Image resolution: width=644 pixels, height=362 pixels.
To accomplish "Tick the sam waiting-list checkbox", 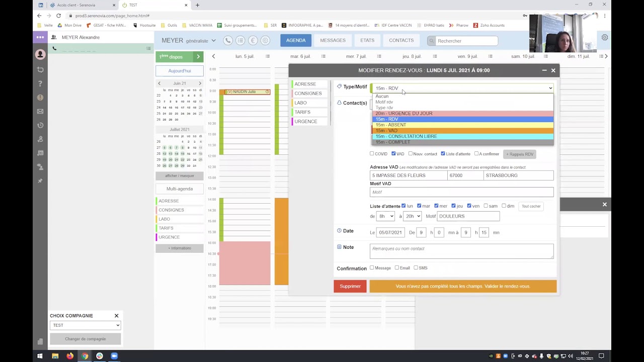I will point(486,206).
